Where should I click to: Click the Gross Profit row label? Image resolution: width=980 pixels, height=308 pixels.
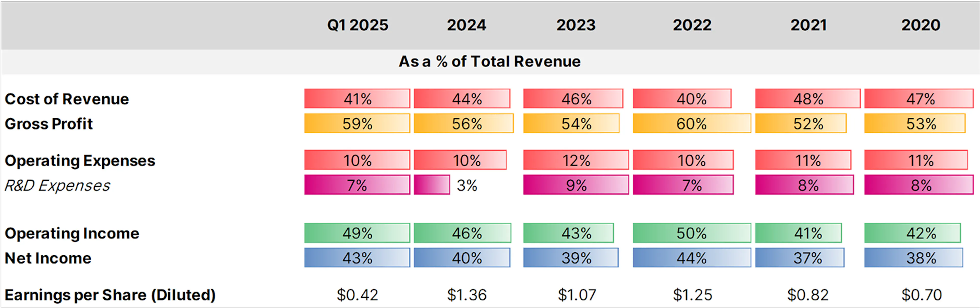point(49,124)
